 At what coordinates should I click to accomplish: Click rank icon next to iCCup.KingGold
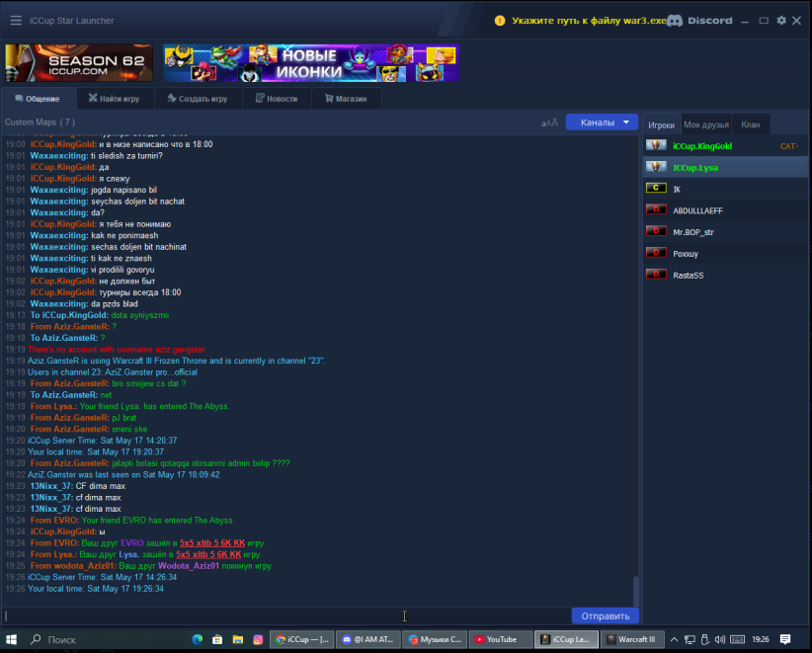tap(656, 145)
